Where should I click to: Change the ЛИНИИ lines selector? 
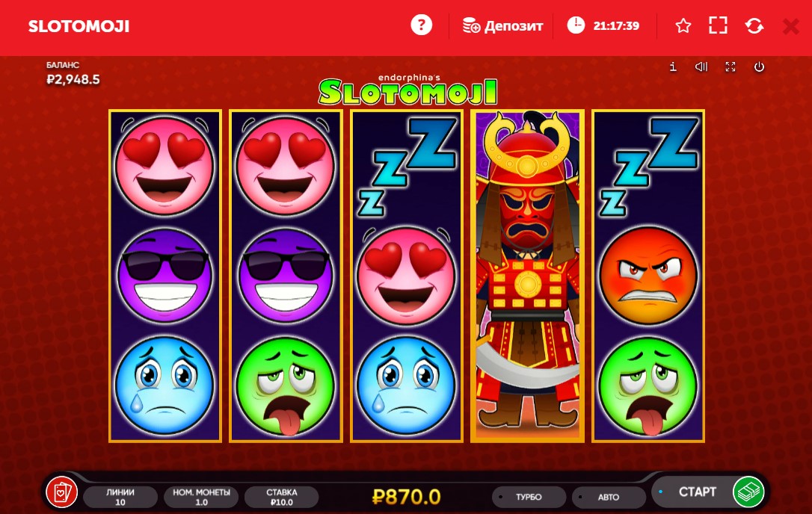[120, 497]
